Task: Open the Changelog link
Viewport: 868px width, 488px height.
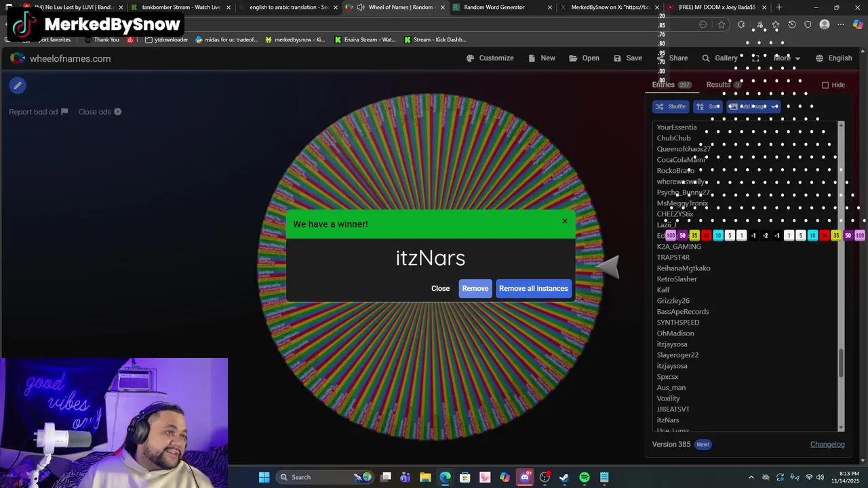Action: click(x=827, y=445)
